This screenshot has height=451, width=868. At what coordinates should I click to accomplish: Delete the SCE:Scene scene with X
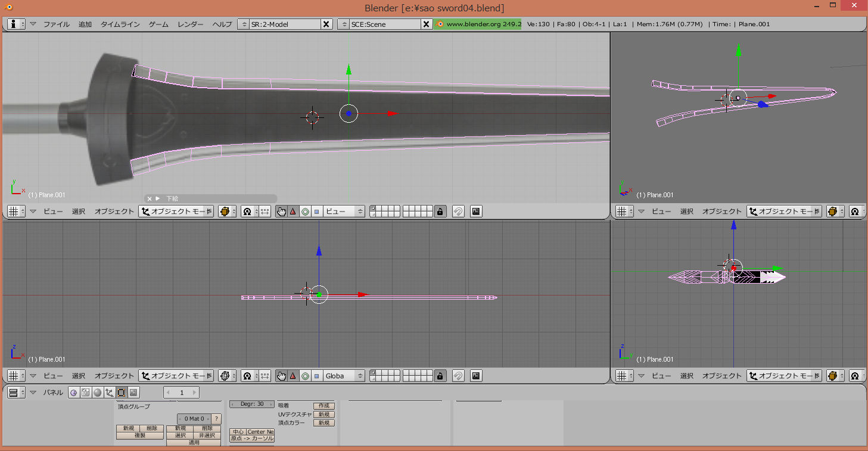click(427, 24)
